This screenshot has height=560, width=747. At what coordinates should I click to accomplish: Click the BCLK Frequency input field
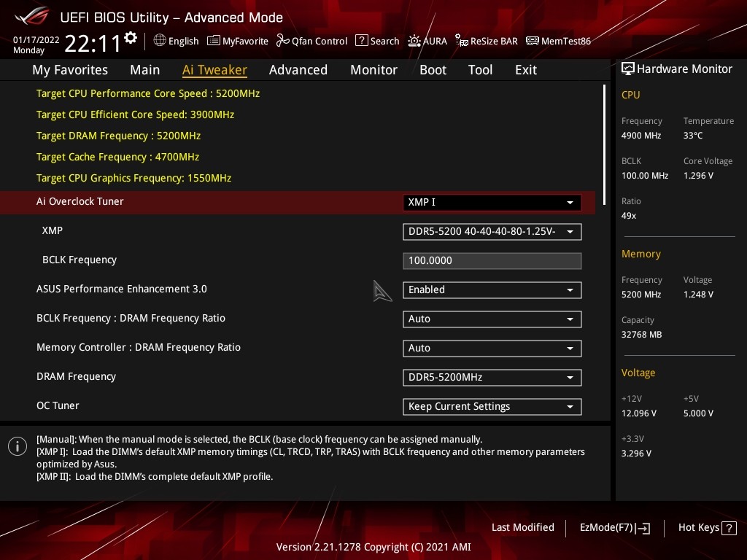pyautogui.click(x=492, y=261)
